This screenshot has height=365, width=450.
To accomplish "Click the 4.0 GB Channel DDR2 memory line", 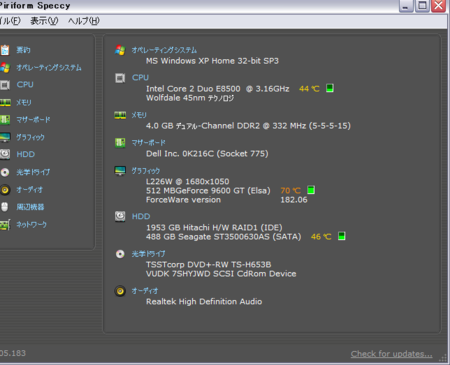I will click(x=248, y=126).
